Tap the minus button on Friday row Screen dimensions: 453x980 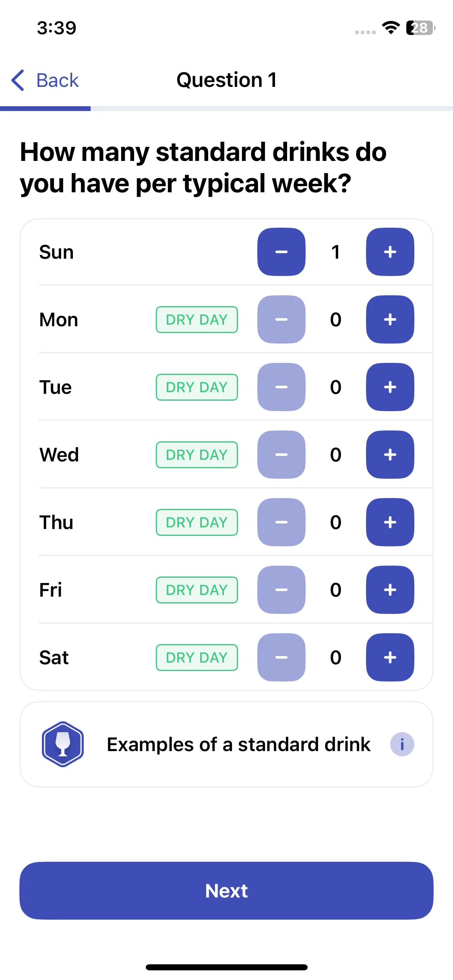pyautogui.click(x=281, y=590)
